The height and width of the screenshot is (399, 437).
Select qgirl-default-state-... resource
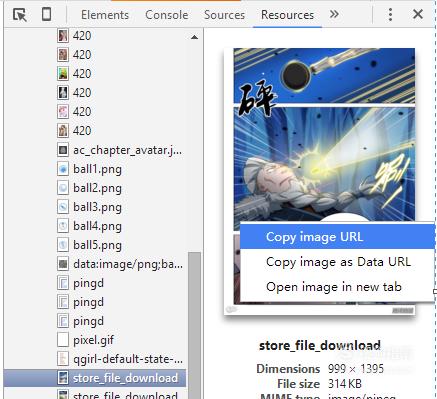[x=128, y=359]
